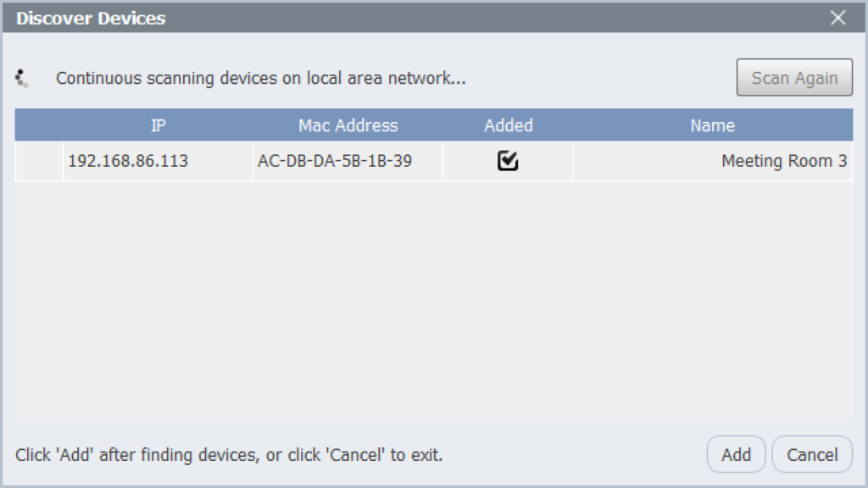Click the row selector cell before 192.168.86.113

[x=39, y=161]
